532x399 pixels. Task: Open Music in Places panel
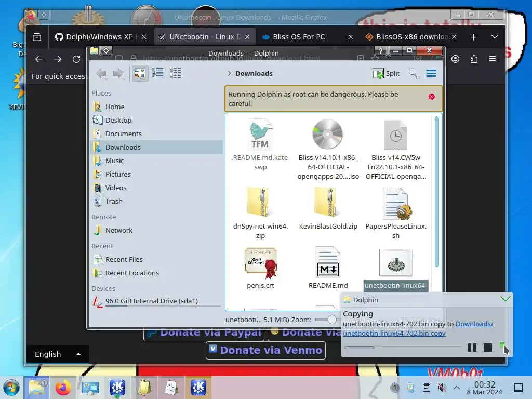pyautogui.click(x=156, y=161)
